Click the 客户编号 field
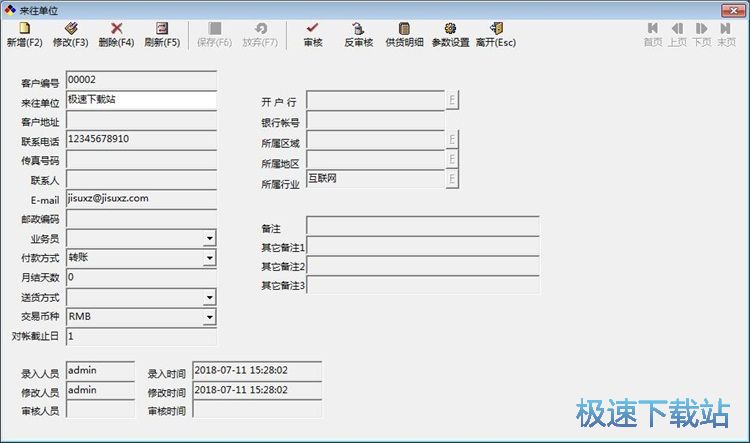Image resolution: width=750 pixels, height=443 pixels. pyautogui.click(x=141, y=80)
